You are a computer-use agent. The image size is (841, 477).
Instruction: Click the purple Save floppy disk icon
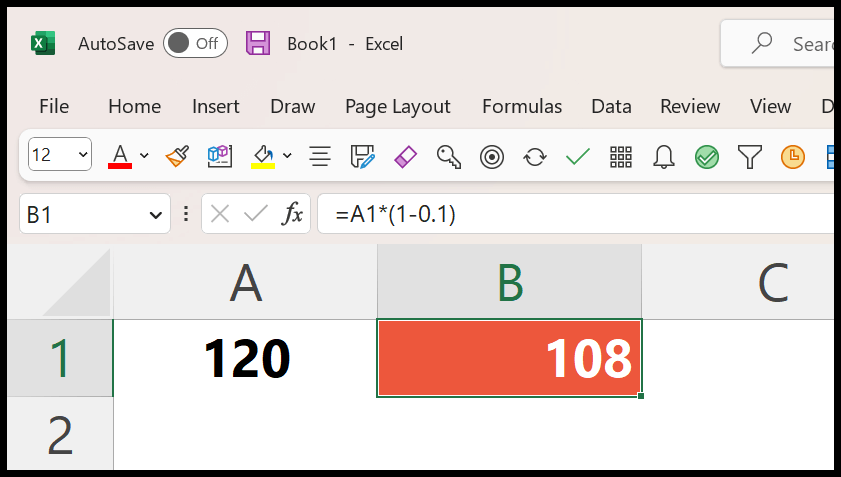tap(258, 43)
